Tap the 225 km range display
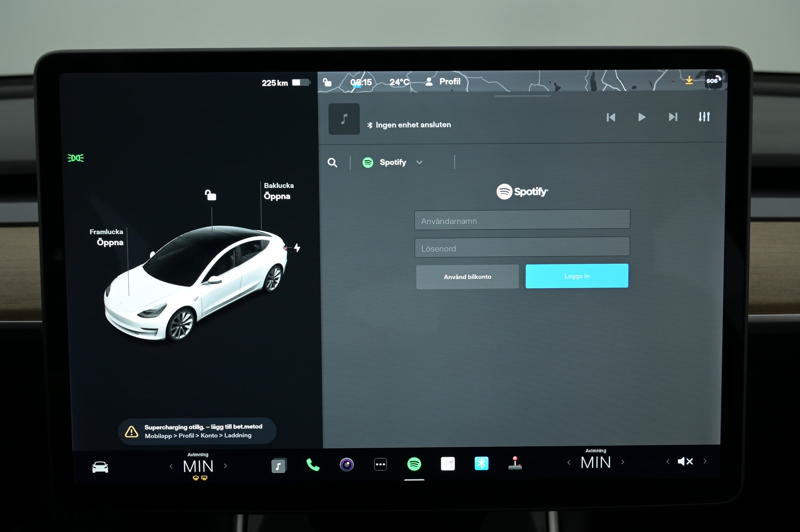Viewport: 800px width, 532px height. click(x=275, y=83)
